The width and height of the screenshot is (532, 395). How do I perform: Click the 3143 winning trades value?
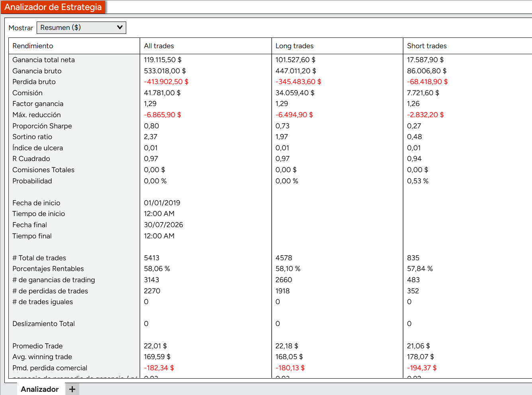coord(151,280)
